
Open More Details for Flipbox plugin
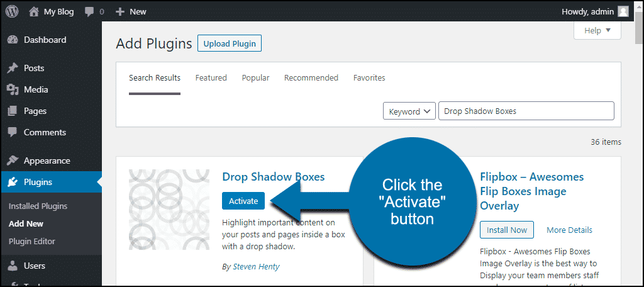[x=569, y=230]
